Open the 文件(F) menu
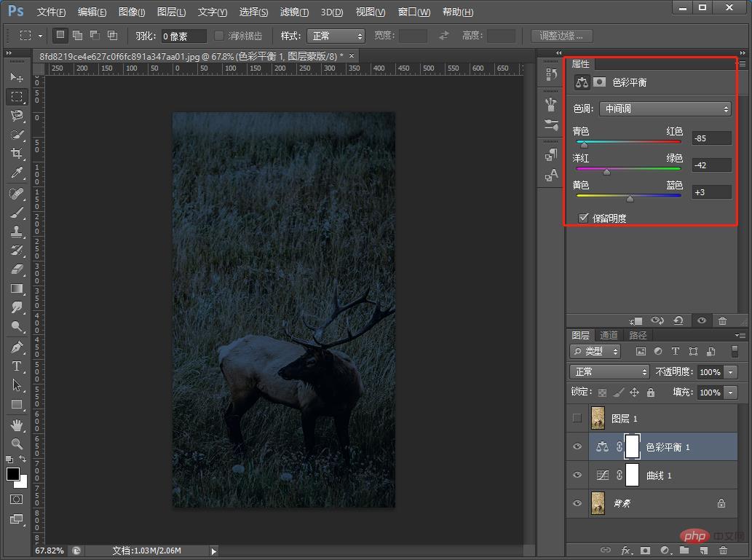This screenshot has height=560, width=752. (x=51, y=12)
